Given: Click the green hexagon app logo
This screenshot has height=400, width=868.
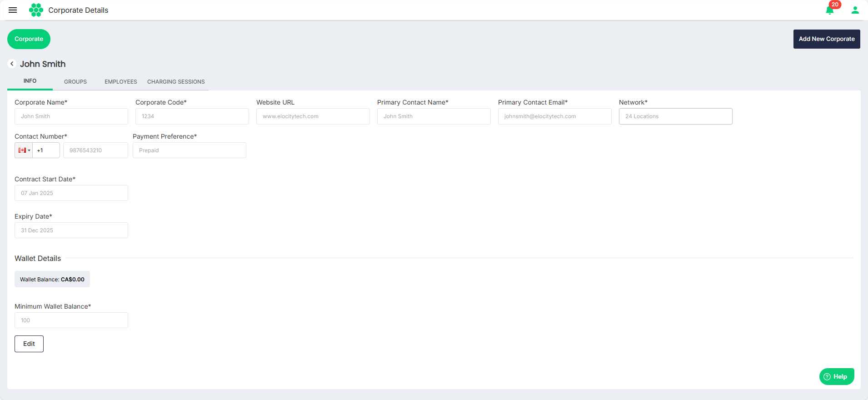Looking at the screenshot, I should point(36,10).
